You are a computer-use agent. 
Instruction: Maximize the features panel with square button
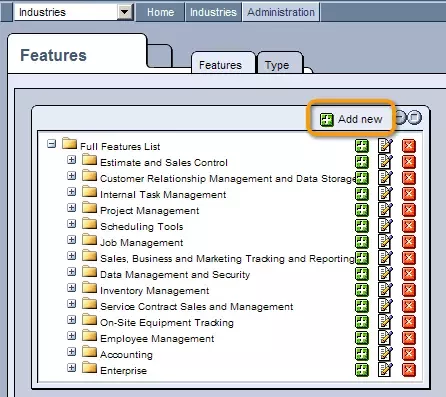coord(415,117)
